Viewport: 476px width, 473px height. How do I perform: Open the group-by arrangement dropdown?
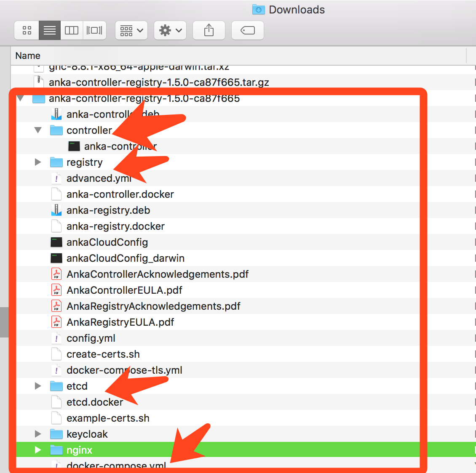(131, 30)
